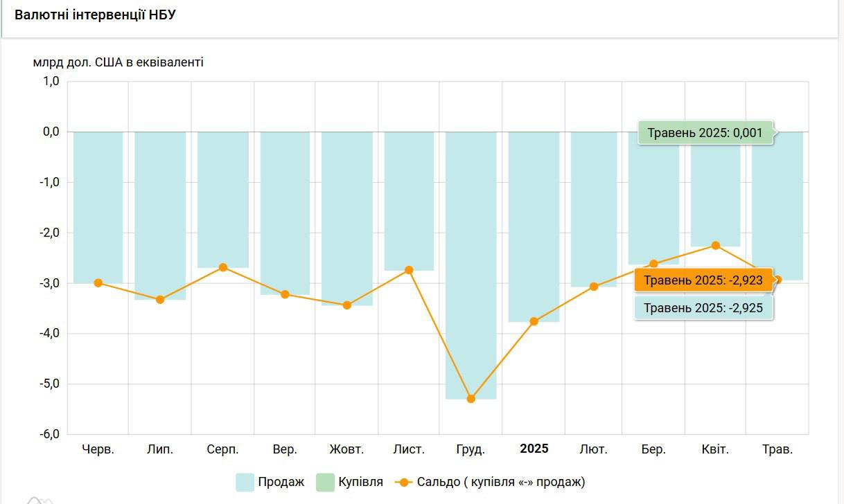Click the orange Травень 2025: -2,923 tooltip

(x=703, y=280)
